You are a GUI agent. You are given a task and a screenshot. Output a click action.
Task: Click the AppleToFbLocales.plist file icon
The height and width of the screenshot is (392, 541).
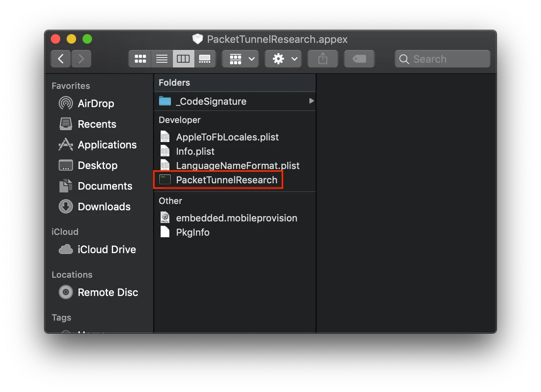point(165,136)
